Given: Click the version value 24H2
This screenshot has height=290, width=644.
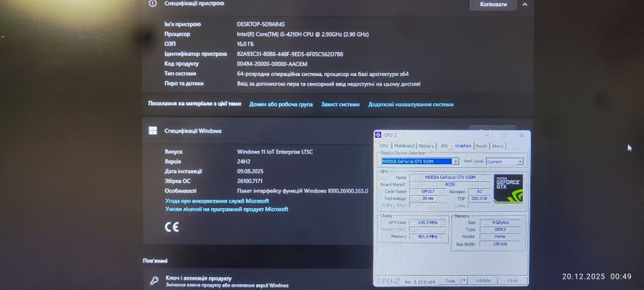Looking at the screenshot, I should tap(243, 162).
